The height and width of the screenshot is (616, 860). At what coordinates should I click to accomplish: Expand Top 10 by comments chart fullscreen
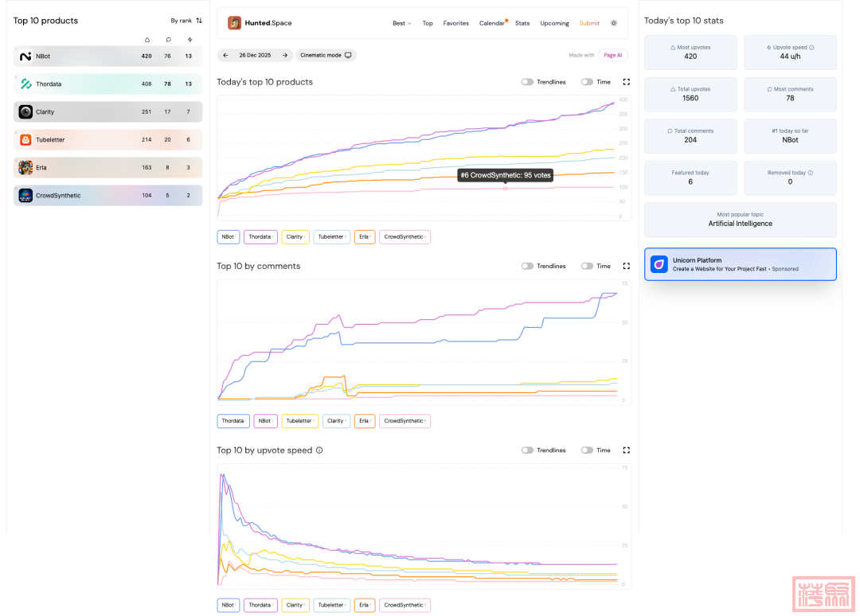(627, 266)
